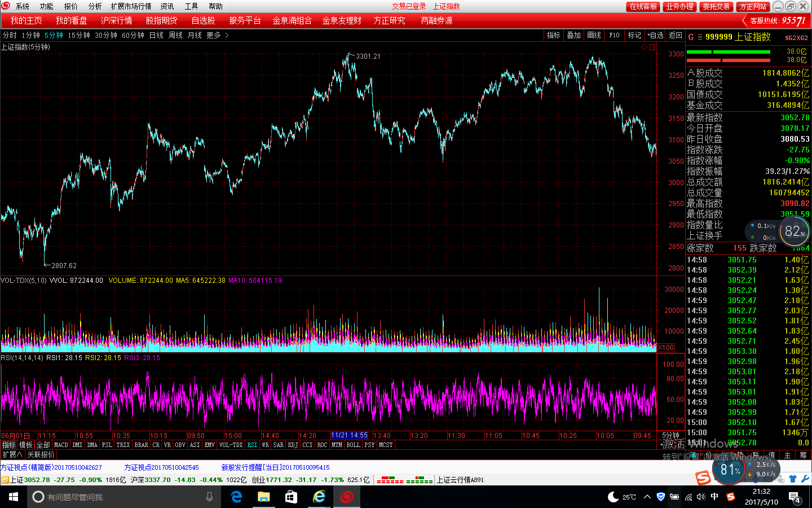Select the 周线 weekly timeframe
812x508 pixels.
pyautogui.click(x=175, y=35)
